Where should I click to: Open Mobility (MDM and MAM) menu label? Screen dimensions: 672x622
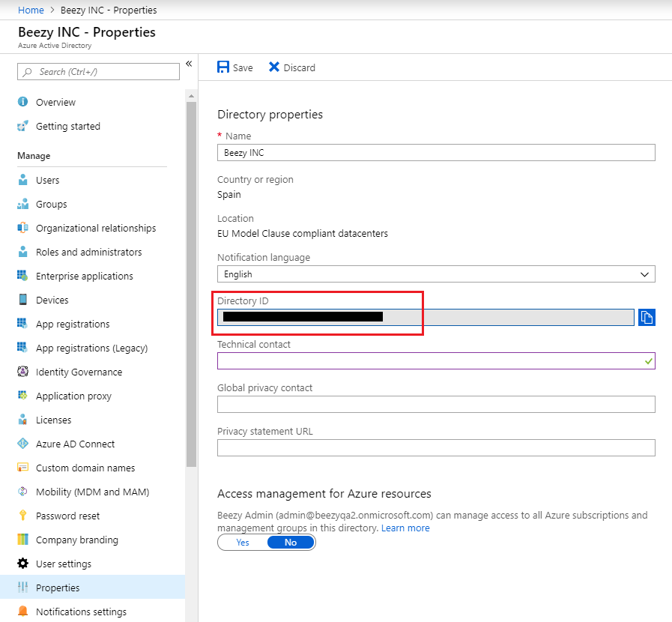point(93,492)
